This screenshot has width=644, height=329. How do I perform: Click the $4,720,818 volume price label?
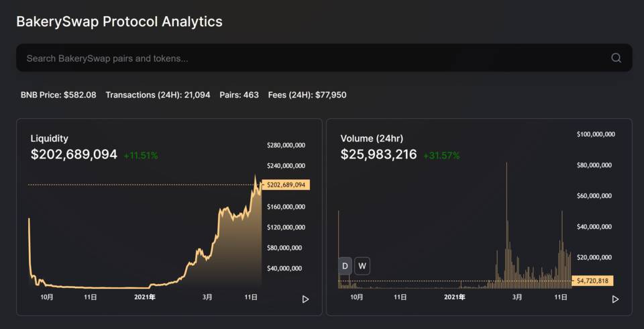(592, 281)
